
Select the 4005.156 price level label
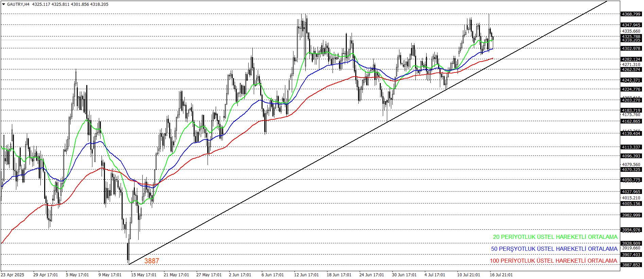631,203
